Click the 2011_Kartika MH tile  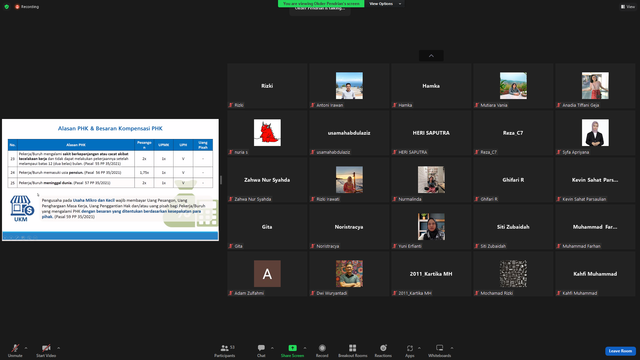point(431,273)
